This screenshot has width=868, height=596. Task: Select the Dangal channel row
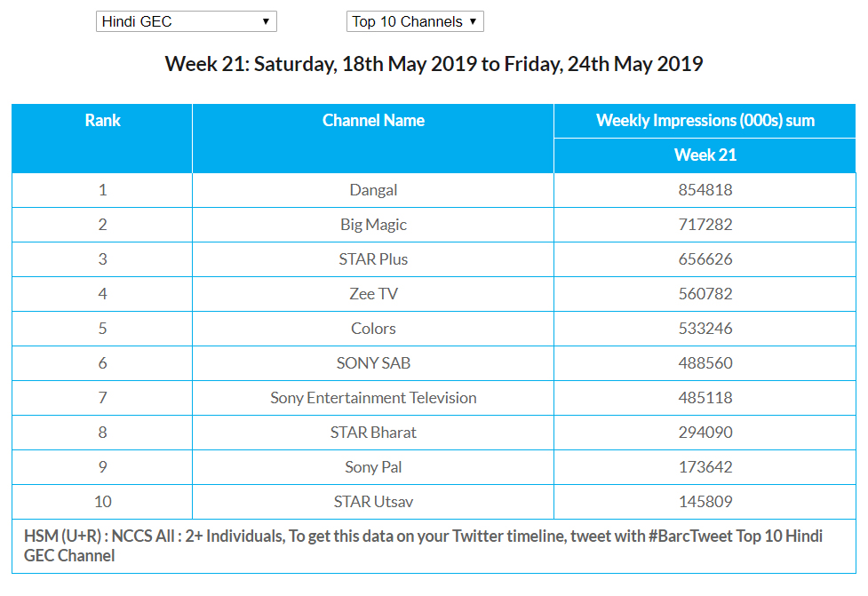click(373, 190)
